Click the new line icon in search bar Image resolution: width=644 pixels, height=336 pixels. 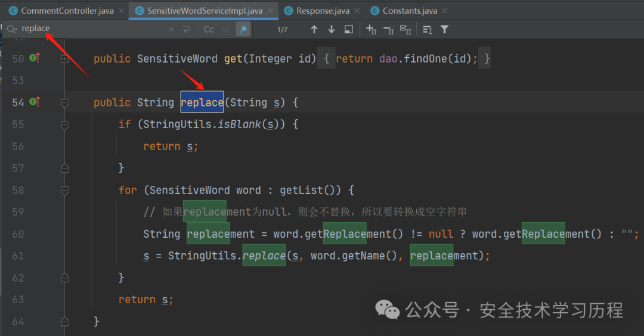pos(187,29)
